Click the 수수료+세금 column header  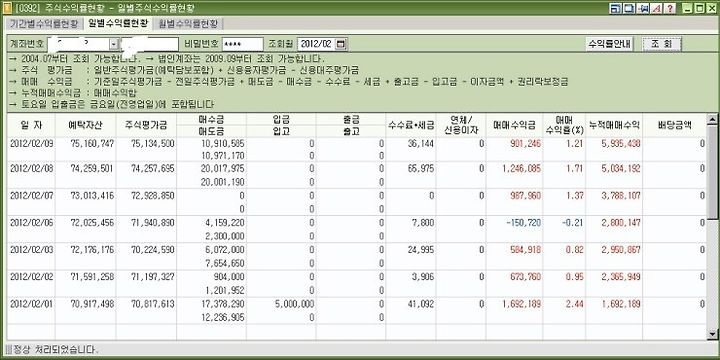(x=411, y=125)
